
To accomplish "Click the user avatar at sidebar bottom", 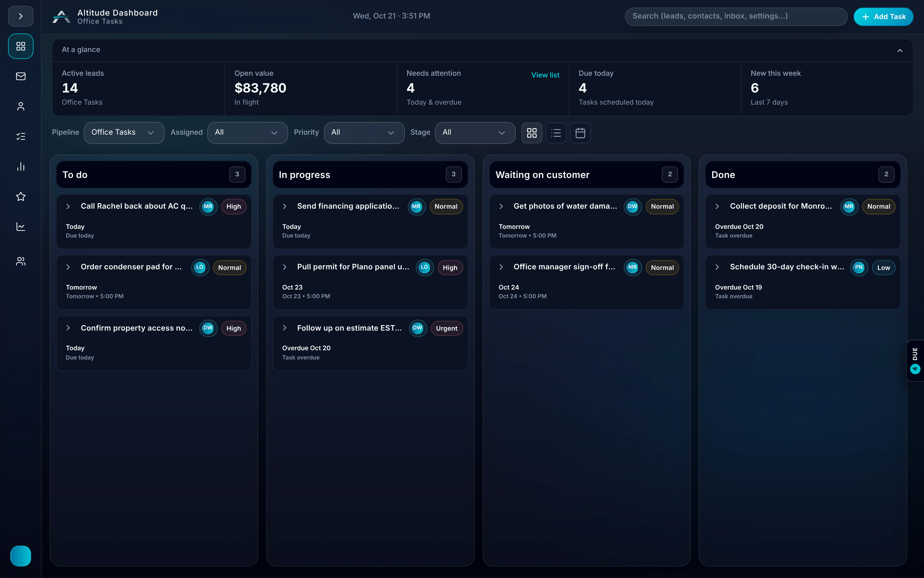I will (21, 555).
